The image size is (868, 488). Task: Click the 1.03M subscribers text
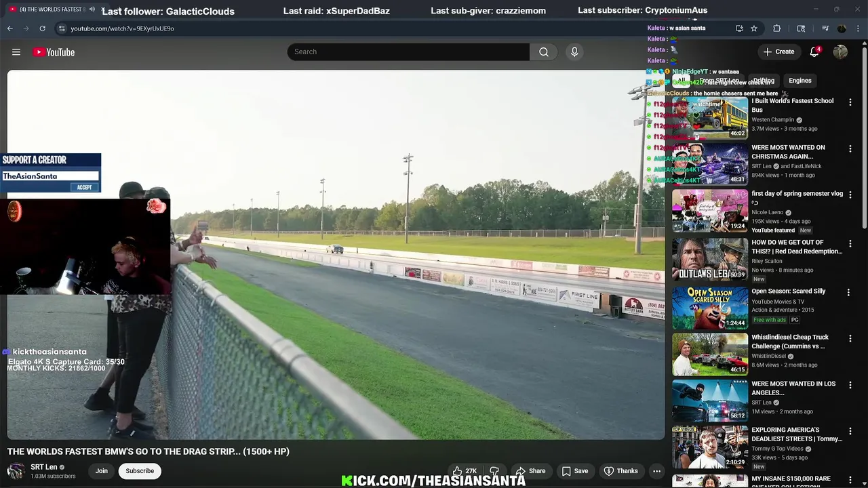pyautogui.click(x=53, y=476)
